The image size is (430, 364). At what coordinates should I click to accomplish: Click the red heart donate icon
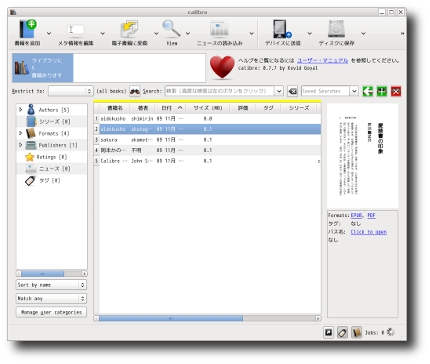pos(222,67)
